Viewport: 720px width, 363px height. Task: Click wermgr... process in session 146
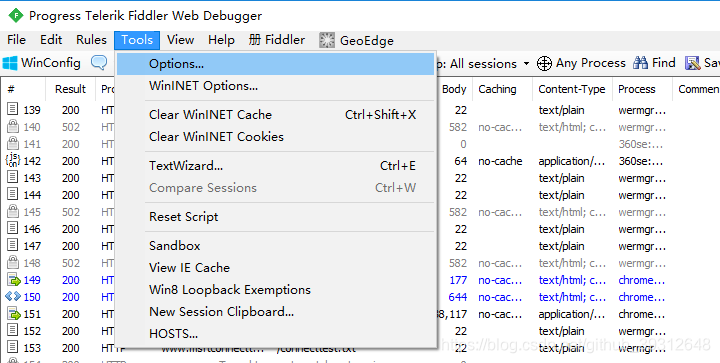pyautogui.click(x=642, y=229)
